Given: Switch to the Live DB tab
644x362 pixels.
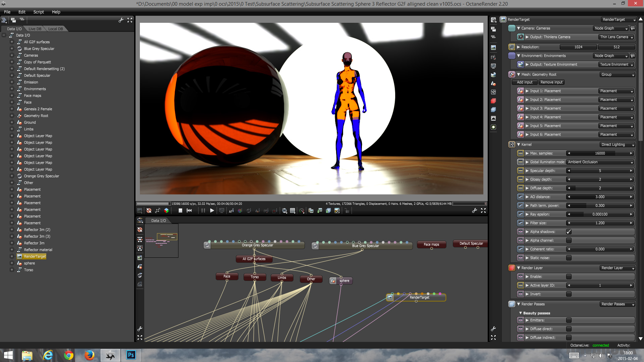Looking at the screenshot, I should pos(35,29).
